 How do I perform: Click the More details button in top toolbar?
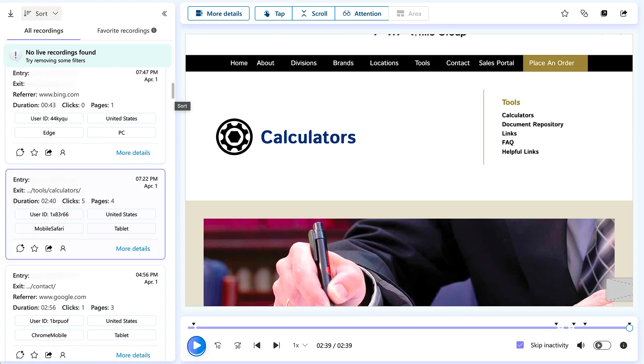[218, 14]
